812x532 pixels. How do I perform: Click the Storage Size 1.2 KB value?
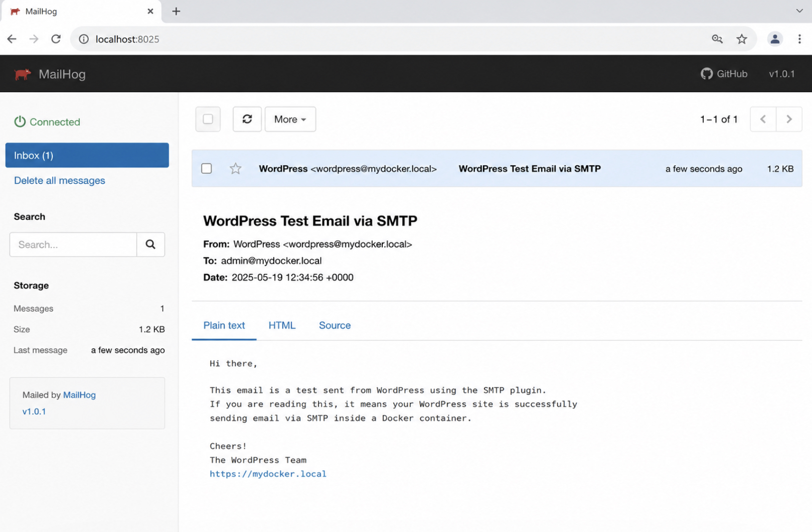coord(152,329)
